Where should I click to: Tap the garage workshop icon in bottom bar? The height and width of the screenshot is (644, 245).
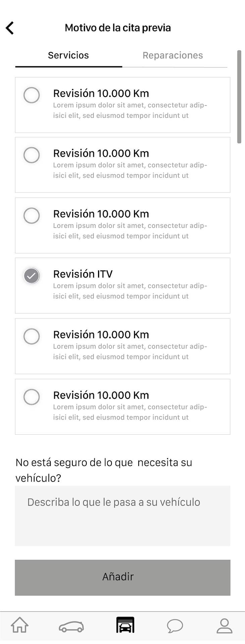(x=125, y=625)
